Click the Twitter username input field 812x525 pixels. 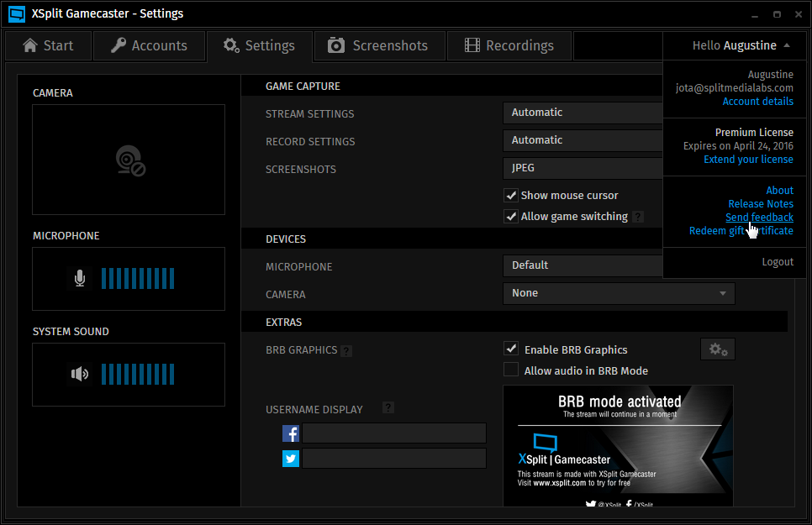coord(394,459)
